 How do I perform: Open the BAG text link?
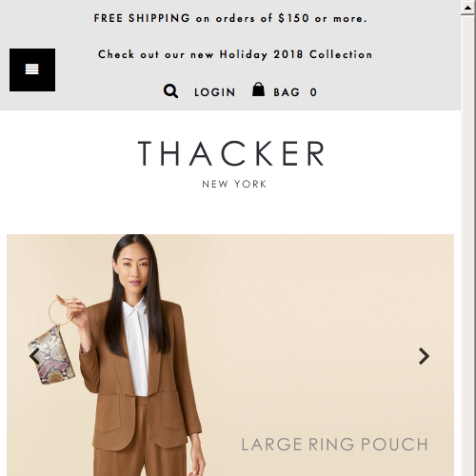click(287, 92)
